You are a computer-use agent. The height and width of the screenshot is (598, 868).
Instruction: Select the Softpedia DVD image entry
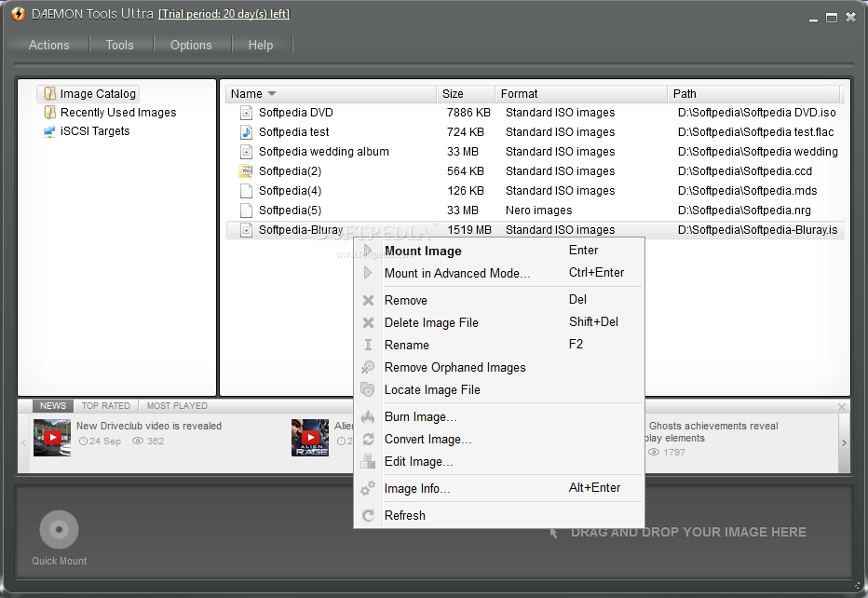pos(293,112)
